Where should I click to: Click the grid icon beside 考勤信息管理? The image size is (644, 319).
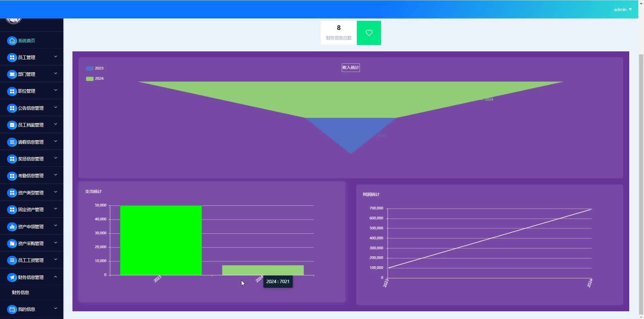(12, 176)
